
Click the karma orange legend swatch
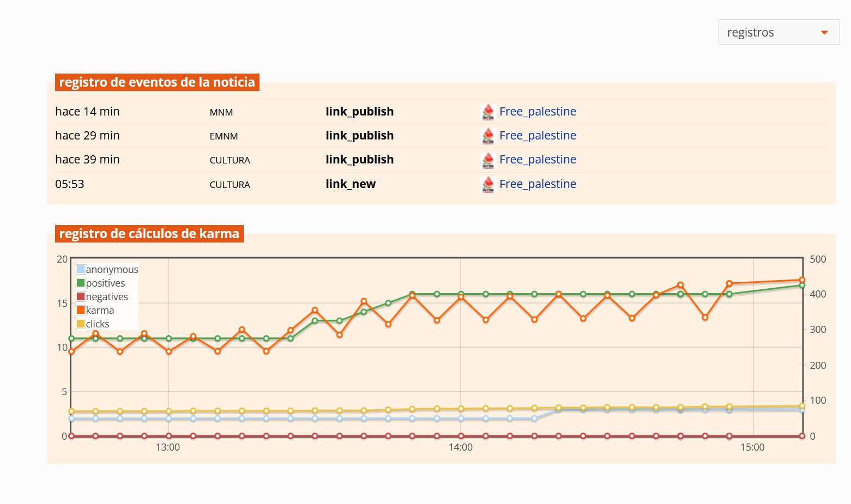tap(81, 310)
